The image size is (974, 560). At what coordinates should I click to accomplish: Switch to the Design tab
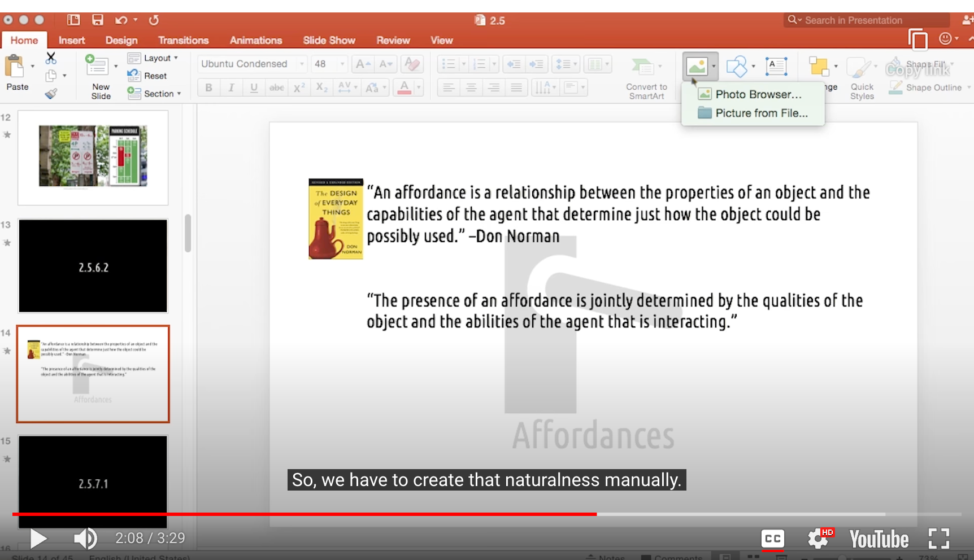coord(121,41)
